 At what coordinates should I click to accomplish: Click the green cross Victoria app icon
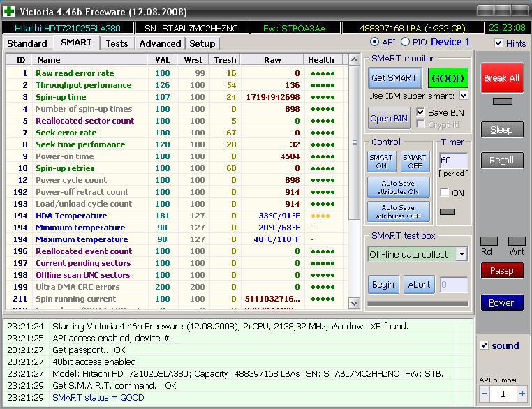[10, 11]
